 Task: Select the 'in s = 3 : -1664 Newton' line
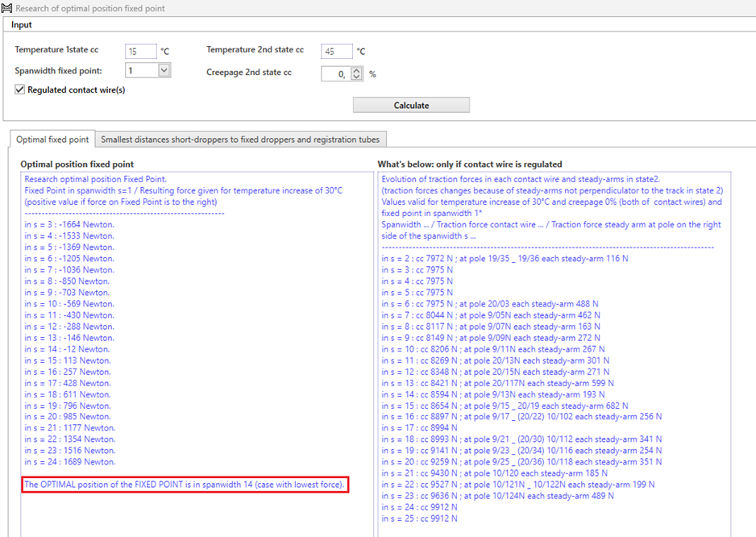pos(69,224)
